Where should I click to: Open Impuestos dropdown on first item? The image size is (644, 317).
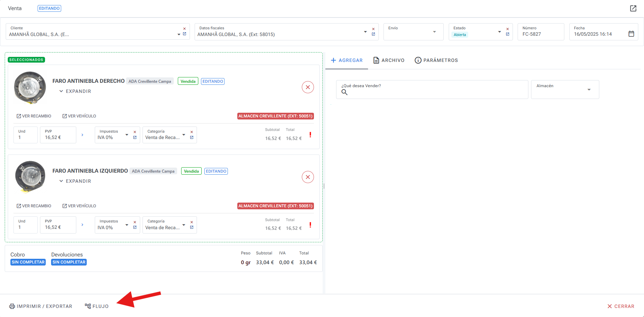pos(127,135)
